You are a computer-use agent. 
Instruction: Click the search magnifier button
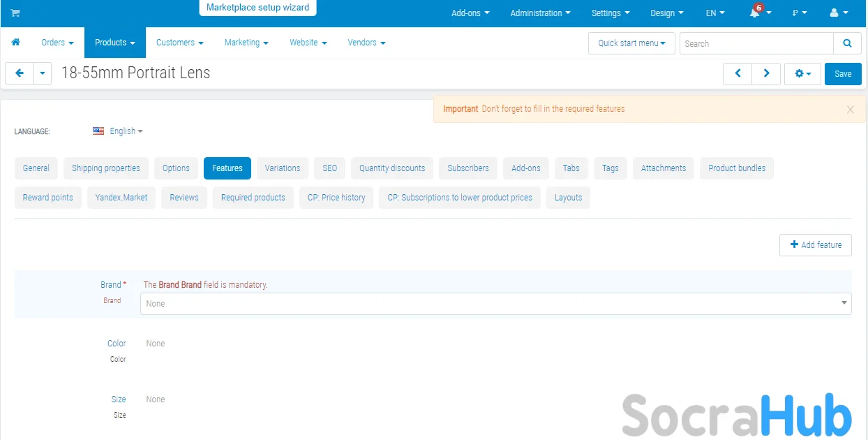pyautogui.click(x=847, y=43)
